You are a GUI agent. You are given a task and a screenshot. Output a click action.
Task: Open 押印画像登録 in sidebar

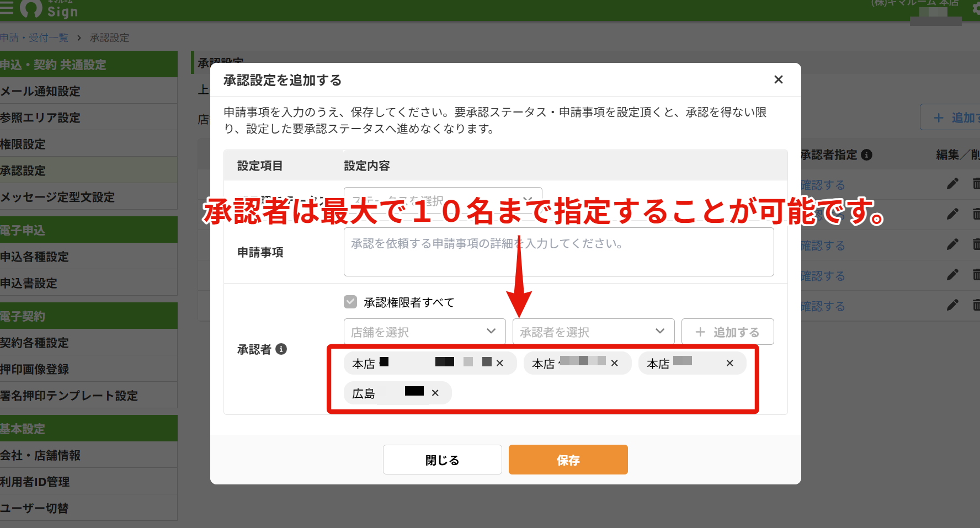88,369
